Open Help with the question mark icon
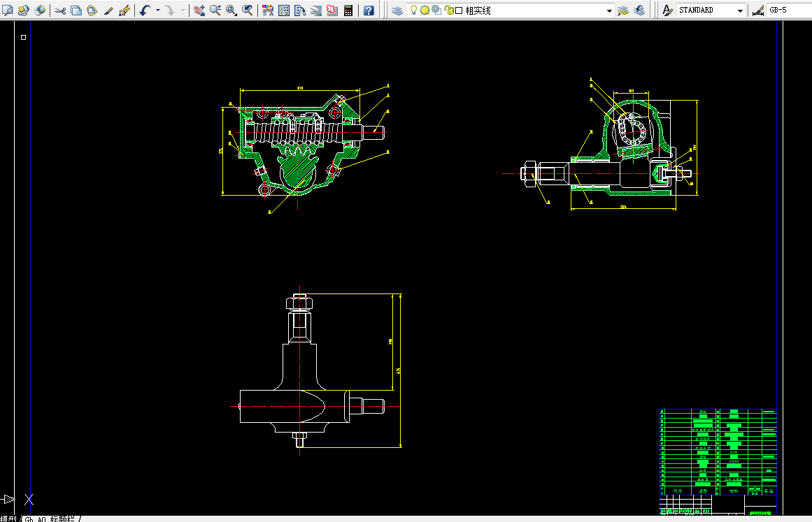Viewport: 812px width, 522px height. [x=369, y=10]
